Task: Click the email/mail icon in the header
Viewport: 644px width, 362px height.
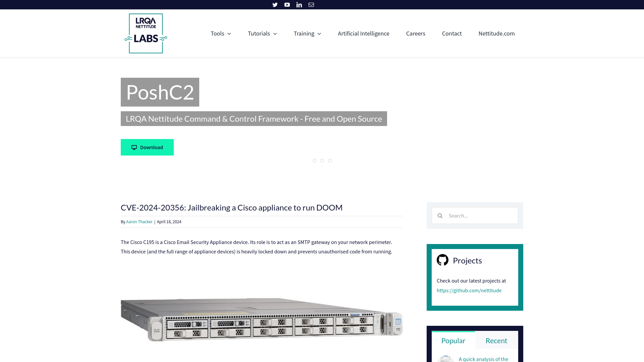Action: 311,4
